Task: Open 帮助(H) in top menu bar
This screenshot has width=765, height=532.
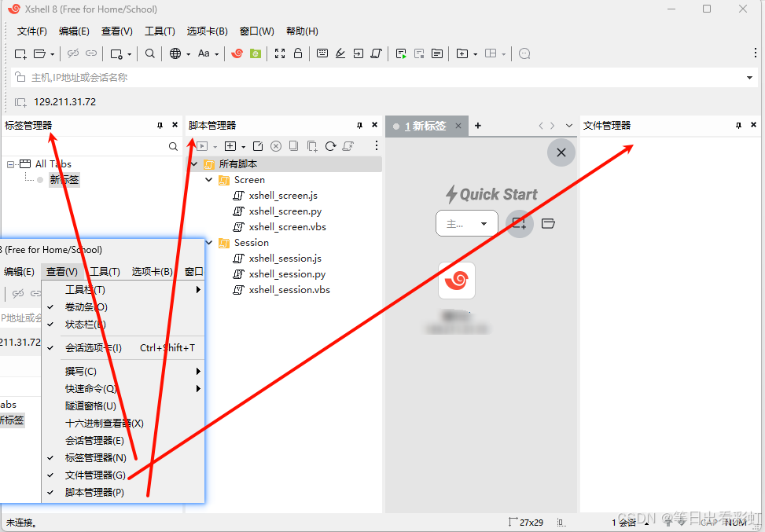Action: coord(302,31)
